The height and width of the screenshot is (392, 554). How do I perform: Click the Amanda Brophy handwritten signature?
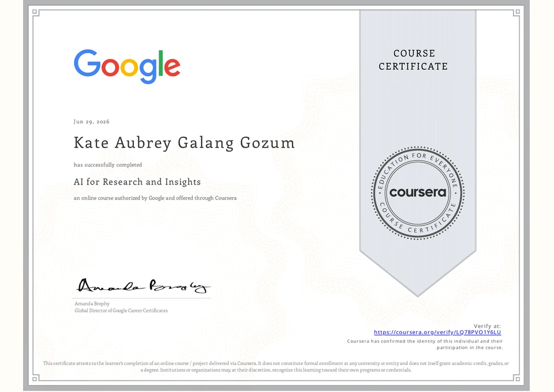pos(143,286)
